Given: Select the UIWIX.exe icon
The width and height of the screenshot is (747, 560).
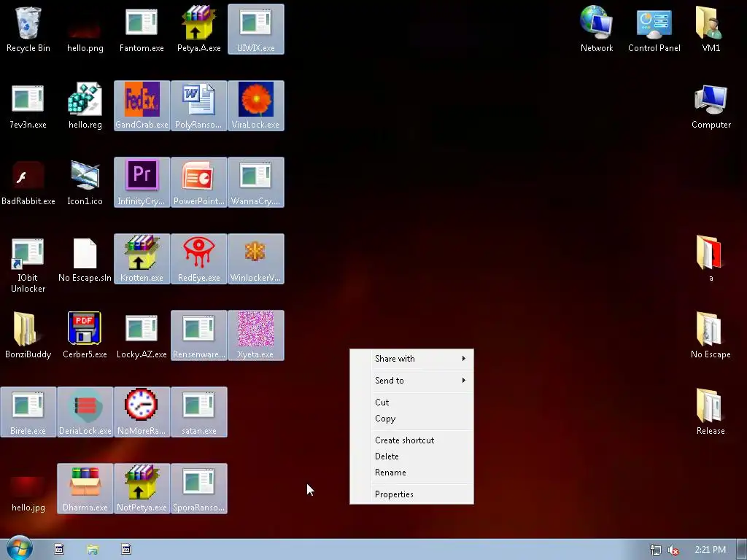Looking at the screenshot, I should (256, 29).
